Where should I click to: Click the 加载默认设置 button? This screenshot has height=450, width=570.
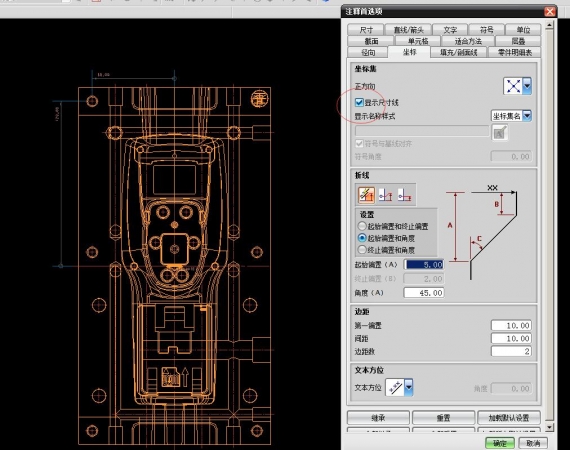click(x=509, y=418)
